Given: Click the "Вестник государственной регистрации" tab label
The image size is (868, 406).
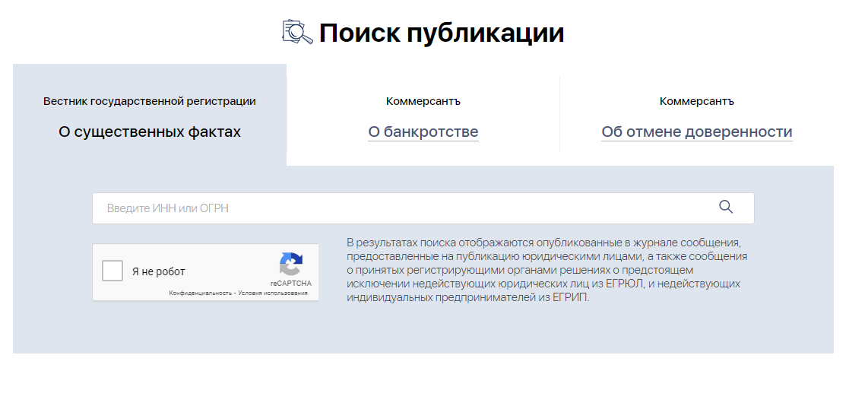Looking at the screenshot, I should click(150, 101).
